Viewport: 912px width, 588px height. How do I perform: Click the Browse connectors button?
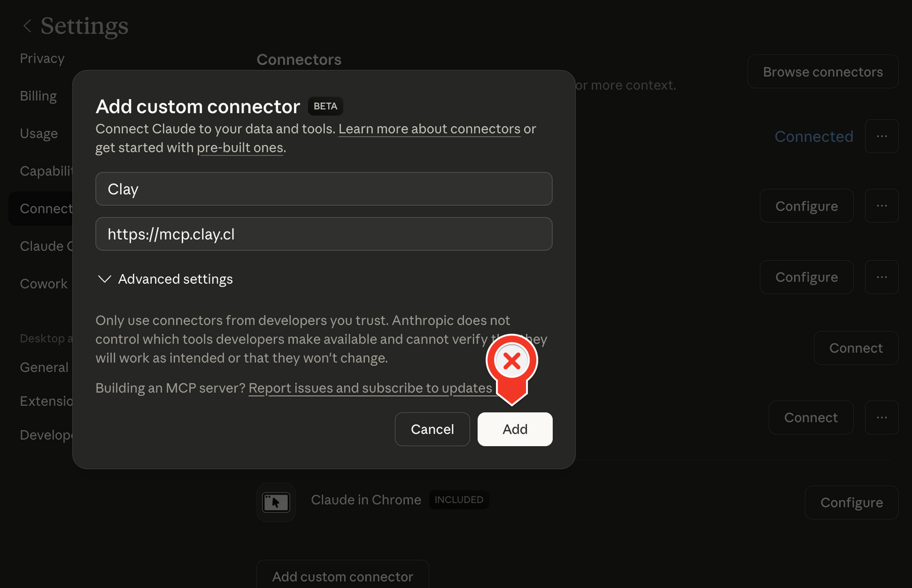tap(823, 71)
